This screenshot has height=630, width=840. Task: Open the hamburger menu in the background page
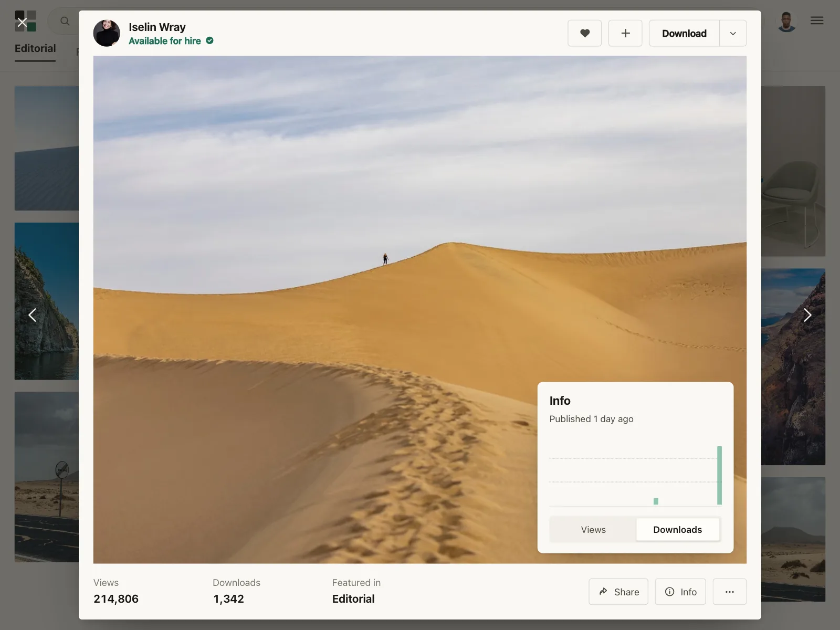coord(817,20)
